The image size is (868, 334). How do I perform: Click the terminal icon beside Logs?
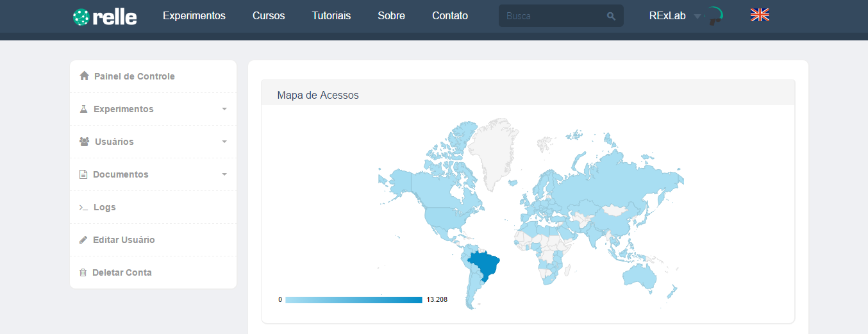tap(83, 208)
